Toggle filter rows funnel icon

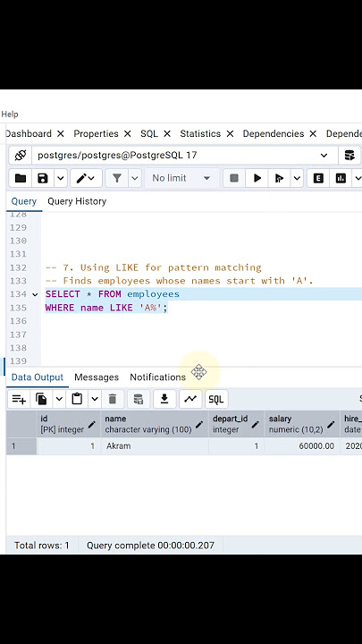click(x=117, y=178)
